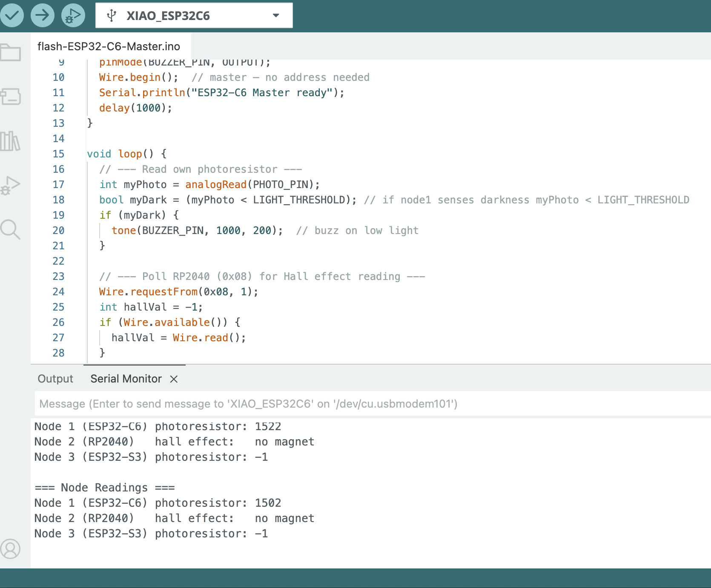The image size is (711, 588).
Task: Select the flash-ESP32-C6-Master.ino tab
Action: tap(109, 46)
